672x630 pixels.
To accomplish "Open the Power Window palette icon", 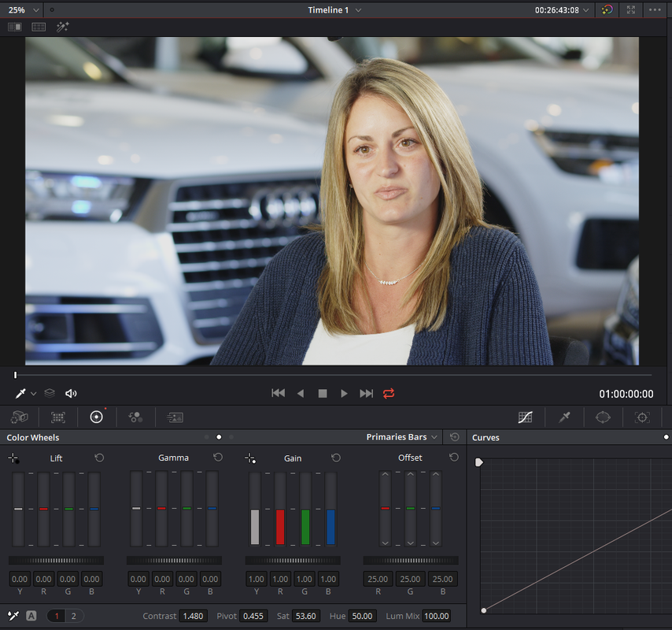I will [603, 417].
